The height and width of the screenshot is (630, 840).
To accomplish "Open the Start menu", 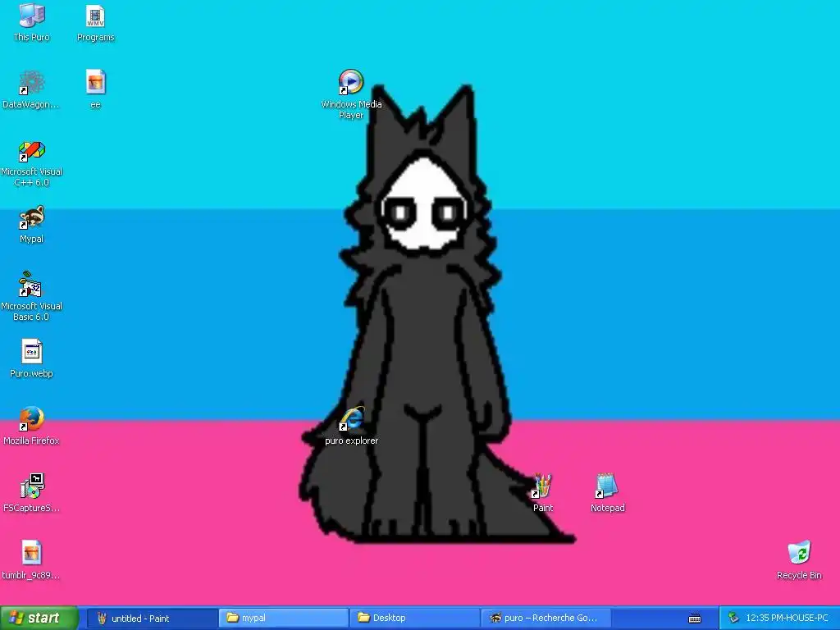I will pos(39,618).
